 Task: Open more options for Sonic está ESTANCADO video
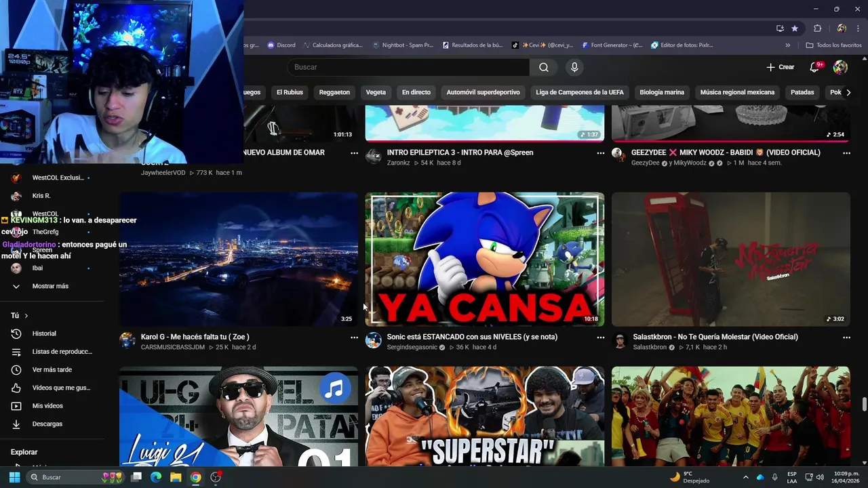click(600, 338)
